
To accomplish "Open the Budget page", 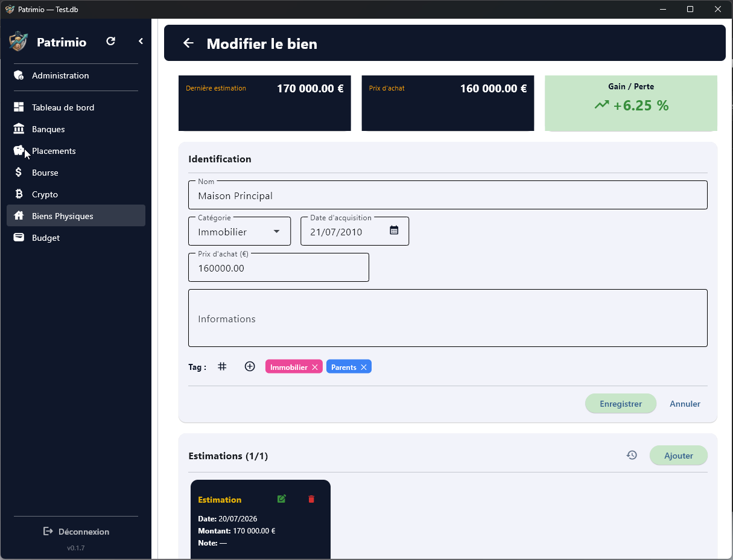I will [76, 238].
